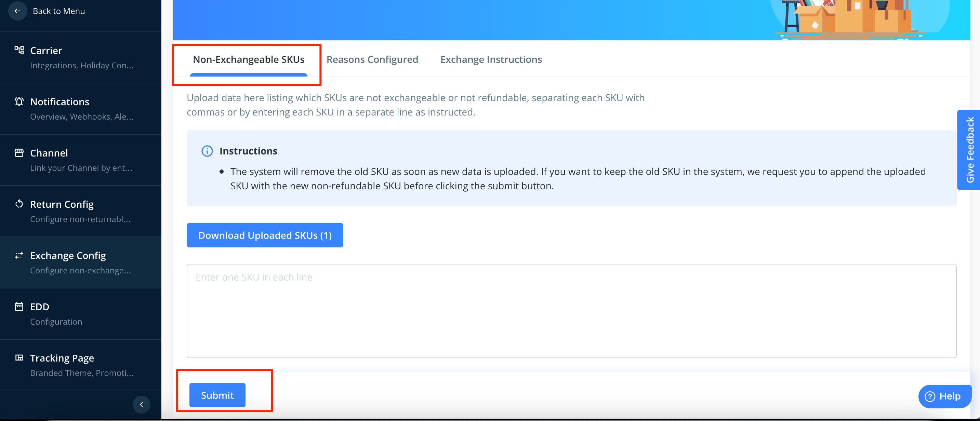Open the Exchange Instructions tab
The height and width of the screenshot is (421, 980).
tap(491, 60)
